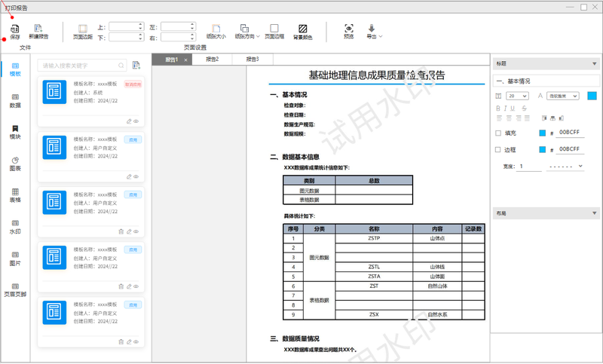Click the bottom vertical alignment icon
The image size is (603, 364).
point(562,118)
